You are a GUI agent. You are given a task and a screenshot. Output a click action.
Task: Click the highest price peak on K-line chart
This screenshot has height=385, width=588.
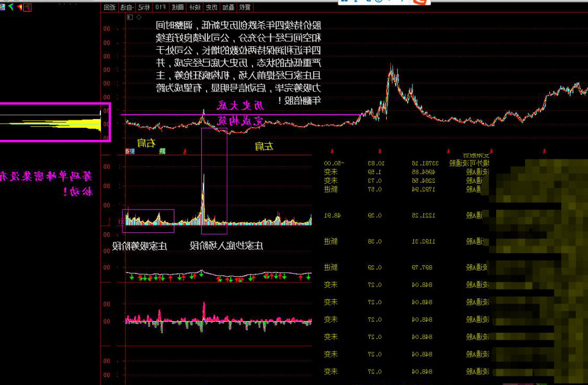click(391, 67)
